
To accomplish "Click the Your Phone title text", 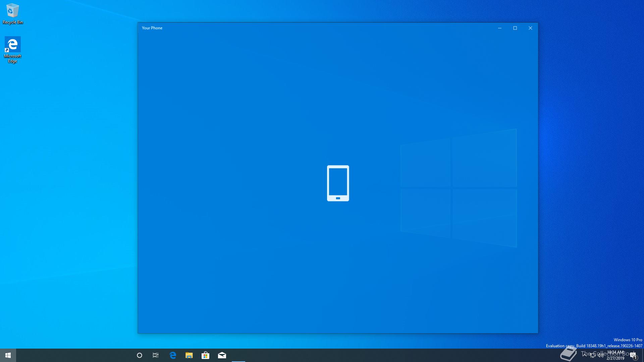I will click(x=152, y=28).
